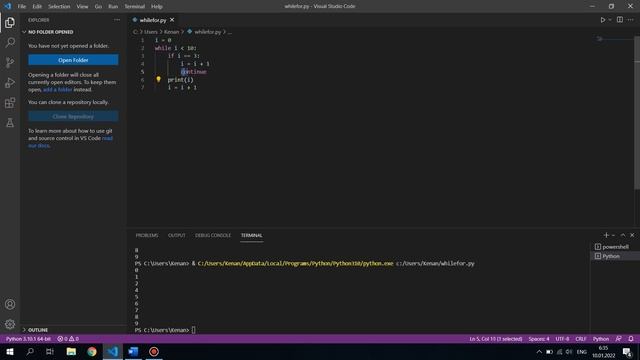Change end of line sequence CRLF

pyautogui.click(x=581, y=339)
